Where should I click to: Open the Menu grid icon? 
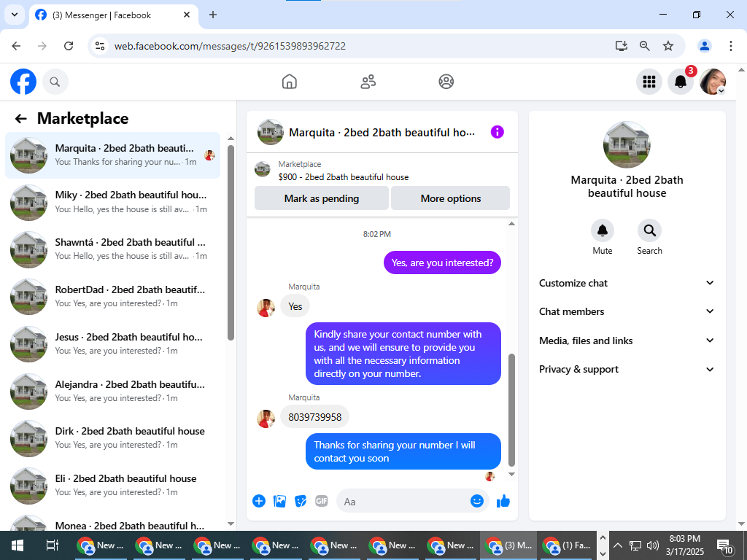649,82
